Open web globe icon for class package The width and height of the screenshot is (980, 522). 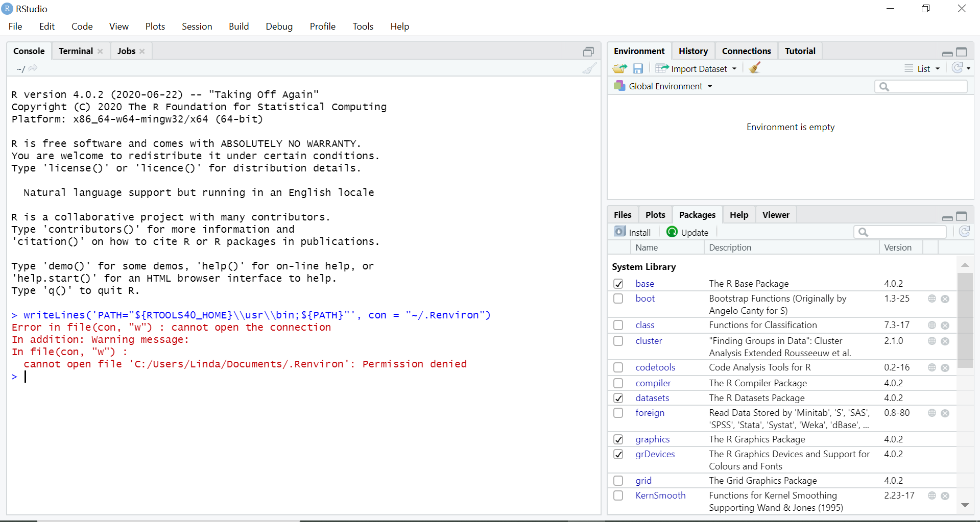tap(932, 325)
